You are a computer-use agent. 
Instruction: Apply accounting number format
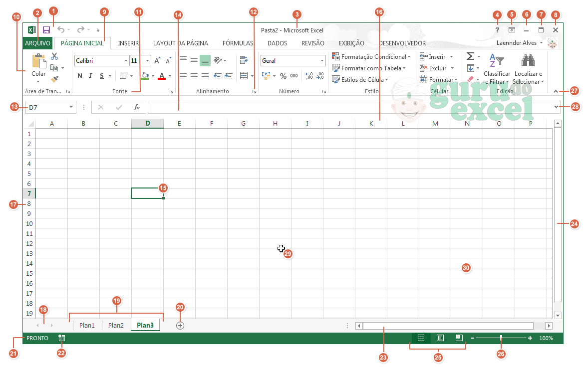(266, 76)
